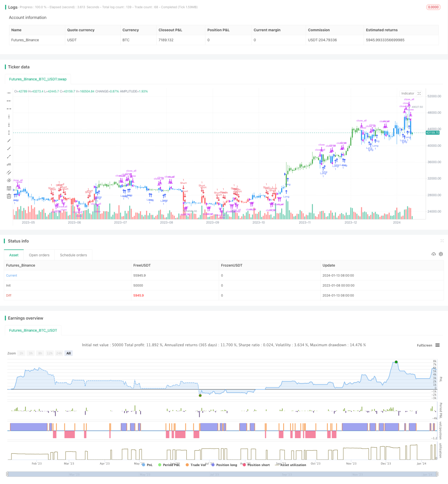
Task: Toggle the Trade Vol legend series
Action: pos(195,465)
